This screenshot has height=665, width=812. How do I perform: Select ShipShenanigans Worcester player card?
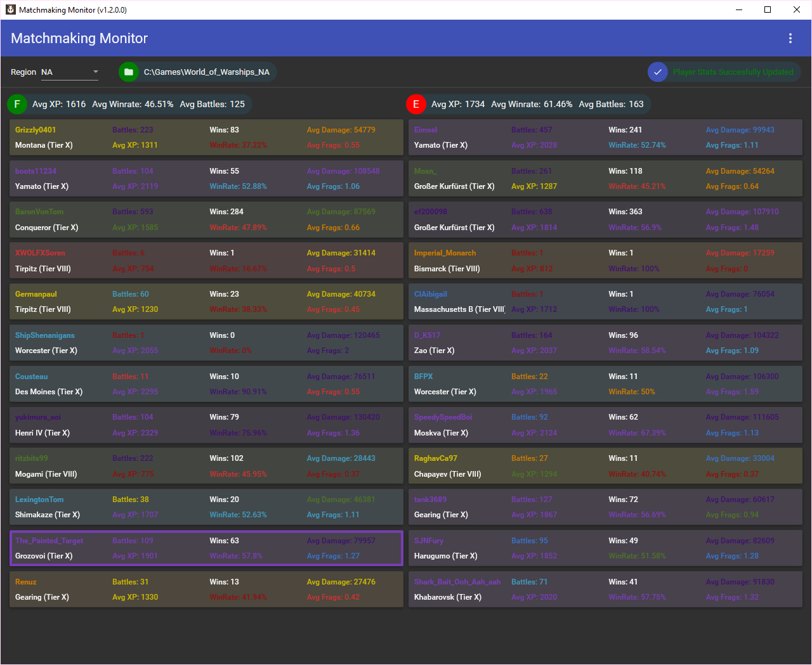click(206, 343)
